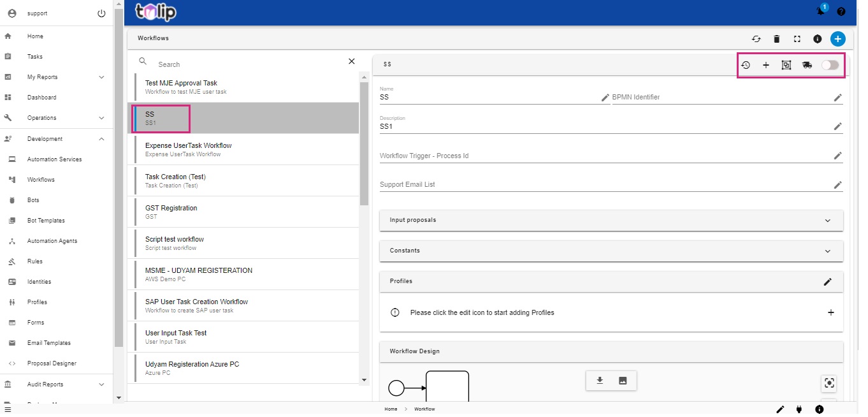Viewport: 868px width, 417px height.
Task: Select GST Registration workflow
Action: pos(243,212)
